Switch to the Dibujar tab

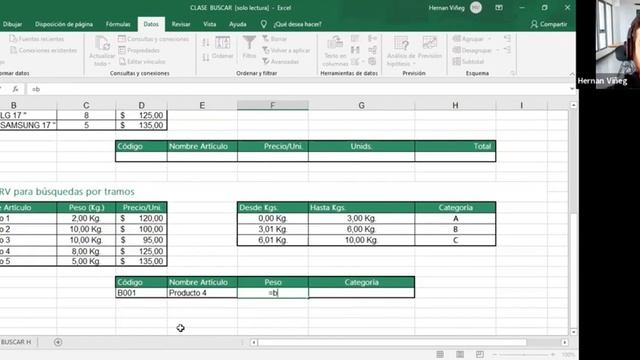(13, 24)
